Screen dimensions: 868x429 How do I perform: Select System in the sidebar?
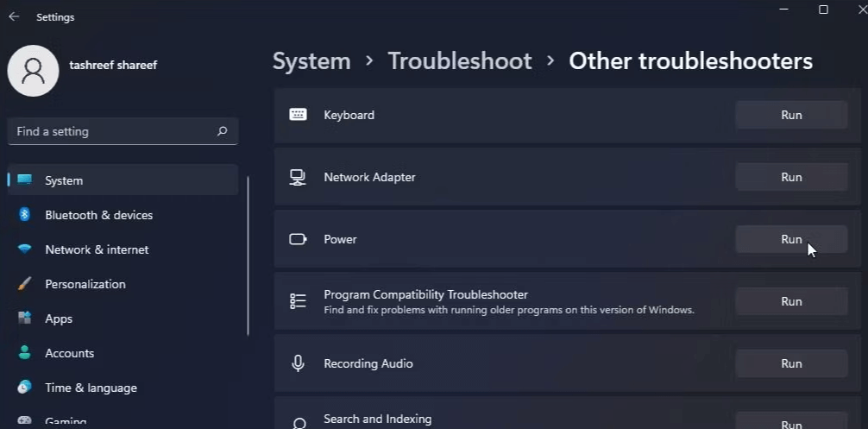pos(64,180)
